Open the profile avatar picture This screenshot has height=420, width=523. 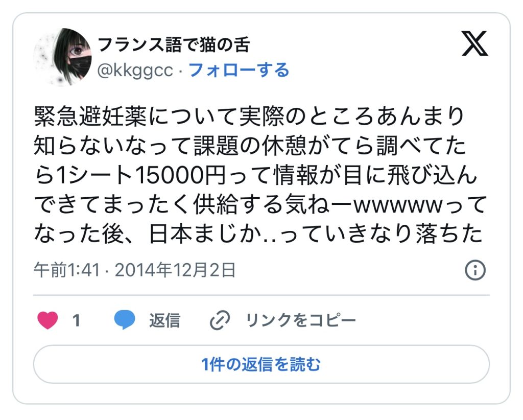(x=62, y=57)
